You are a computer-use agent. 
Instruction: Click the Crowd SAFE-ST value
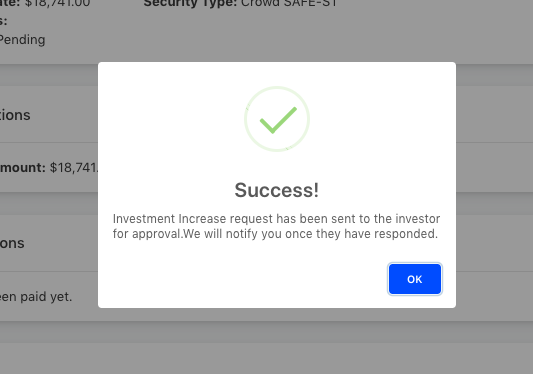(289, 4)
